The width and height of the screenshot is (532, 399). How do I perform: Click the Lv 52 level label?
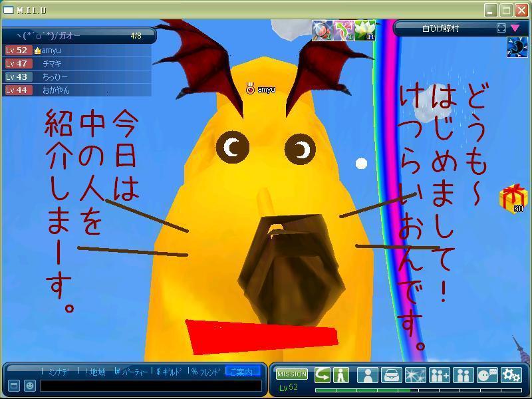288,387
